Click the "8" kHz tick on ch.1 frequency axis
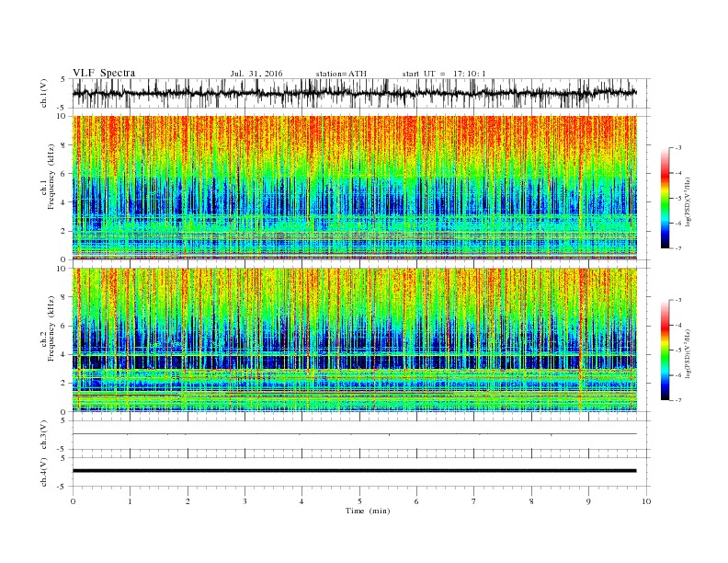728x563 pixels. pyautogui.click(x=63, y=145)
